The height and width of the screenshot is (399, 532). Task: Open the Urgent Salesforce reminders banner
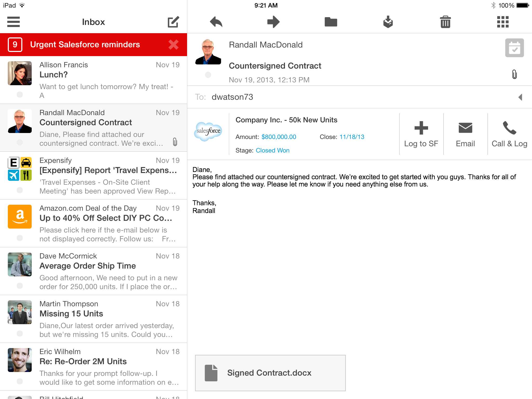click(x=85, y=45)
